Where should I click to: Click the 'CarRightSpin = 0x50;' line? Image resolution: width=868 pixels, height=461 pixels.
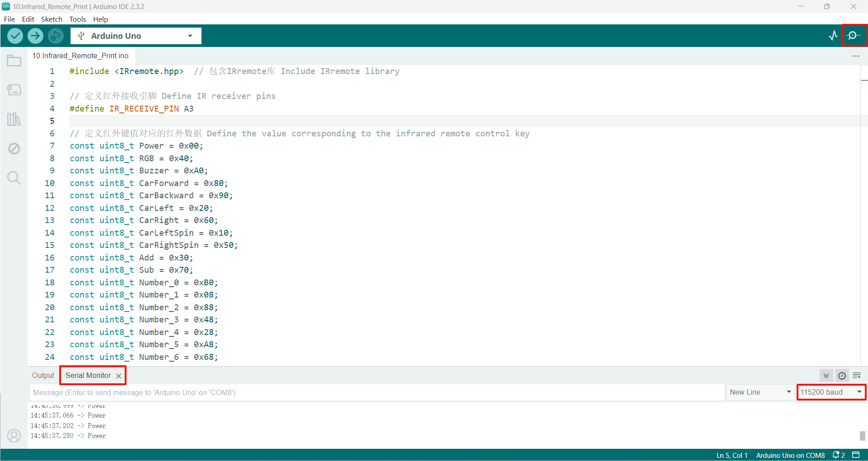pos(154,245)
